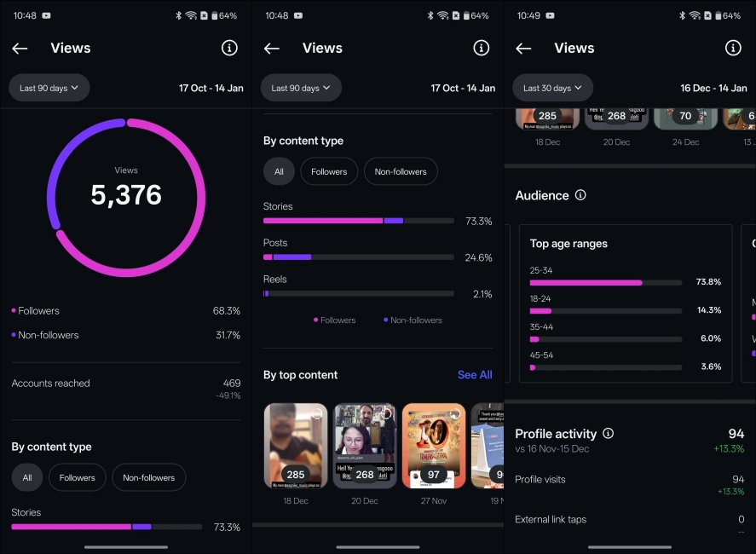The image size is (756, 554).
Task: Click the back arrow on the Views screen
Action: [x=20, y=49]
